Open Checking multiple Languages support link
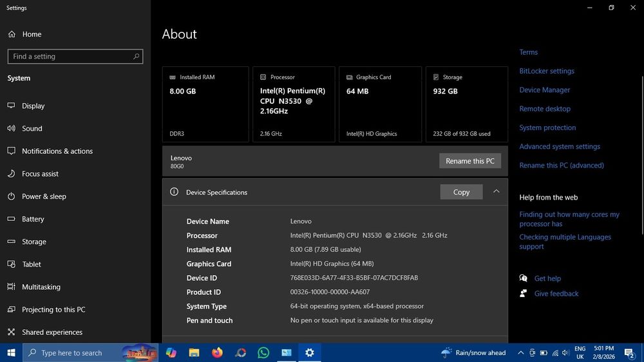 [565, 242]
